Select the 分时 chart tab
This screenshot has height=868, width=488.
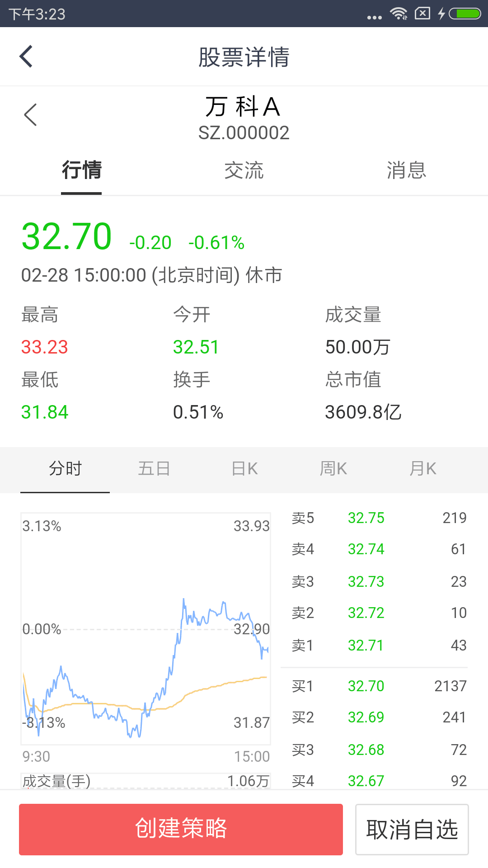(x=65, y=469)
